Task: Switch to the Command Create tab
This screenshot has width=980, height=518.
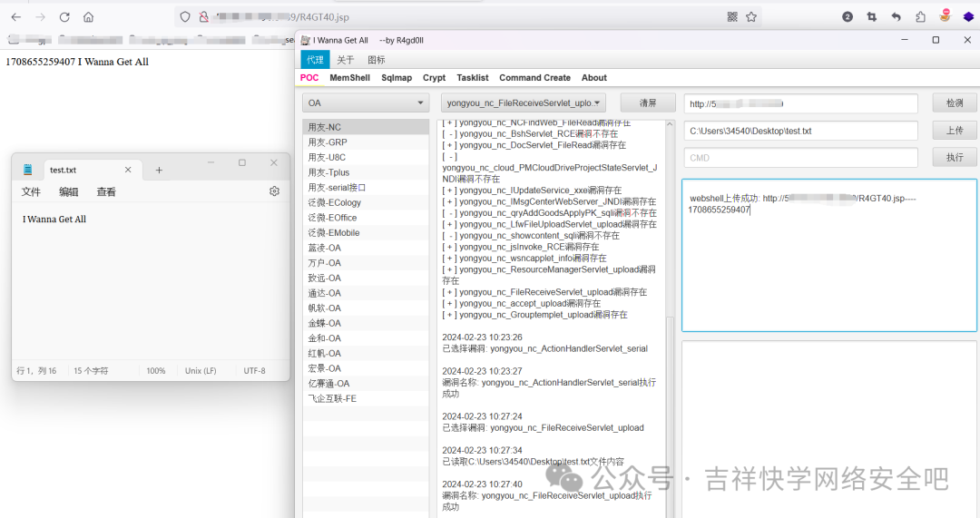Action: (x=535, y=77)
